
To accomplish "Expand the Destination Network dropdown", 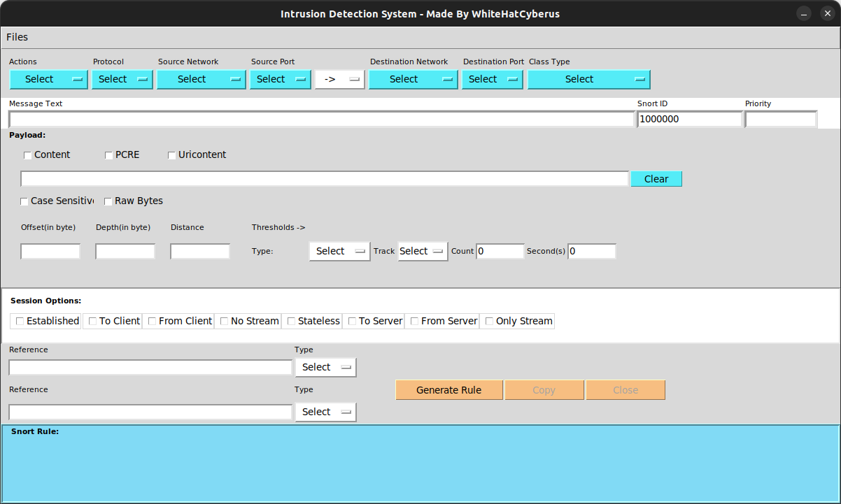I will tap(413, 79).
